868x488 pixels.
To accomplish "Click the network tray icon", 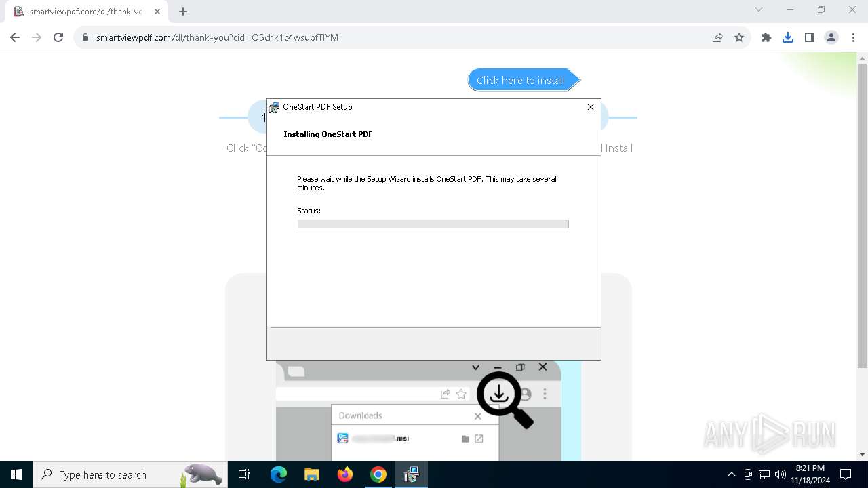I will coord(764,474).
